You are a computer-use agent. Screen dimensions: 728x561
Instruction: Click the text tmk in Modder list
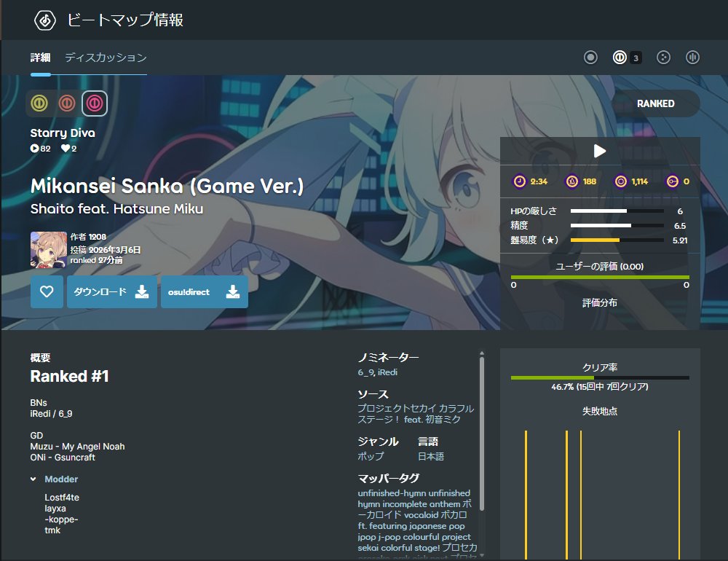pos(52,530)
